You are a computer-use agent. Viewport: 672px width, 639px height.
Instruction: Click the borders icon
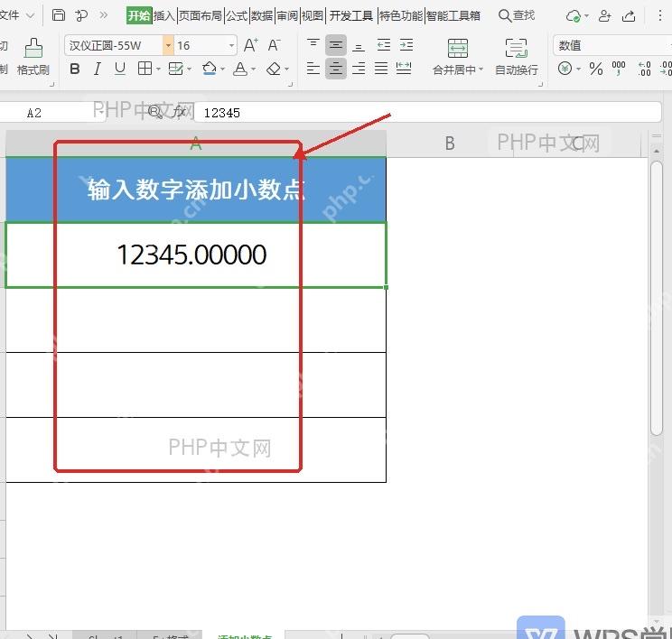[145, 68]
